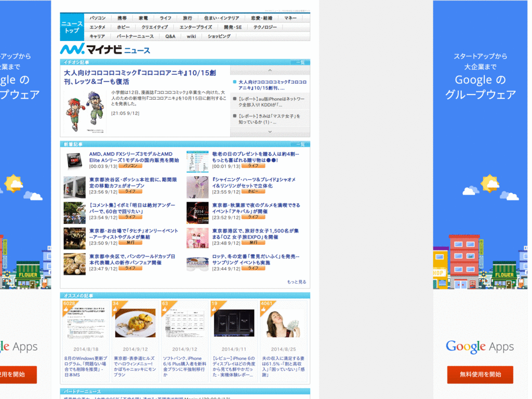Click パソコン tag under AMD article
Image resolution: width=532 pixels, height=399 pixels.
pos(130,166)
